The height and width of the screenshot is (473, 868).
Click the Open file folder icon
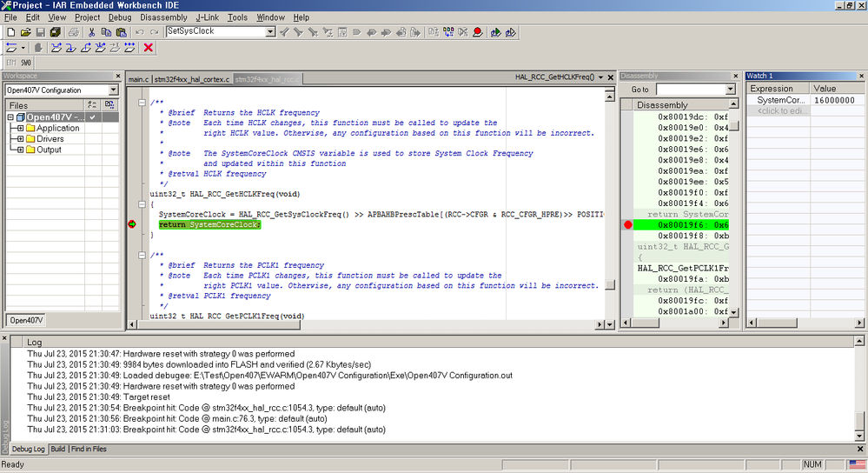tap(25, 32)
